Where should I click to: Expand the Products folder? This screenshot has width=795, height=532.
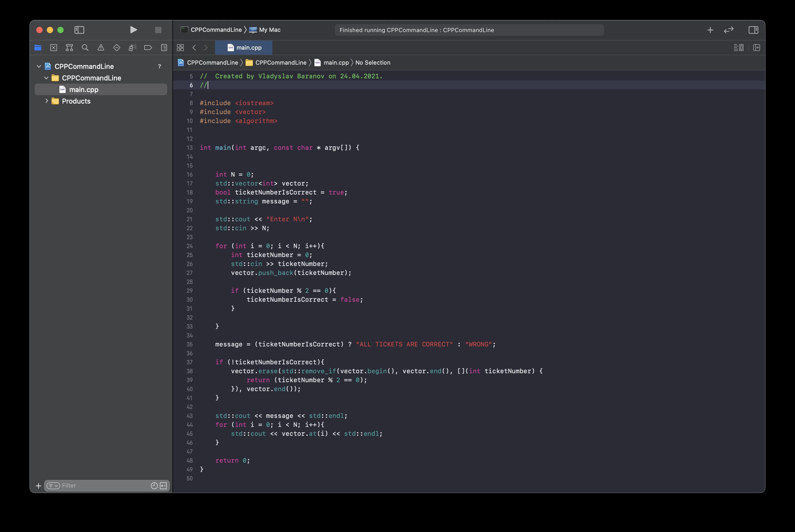[47, 101]
